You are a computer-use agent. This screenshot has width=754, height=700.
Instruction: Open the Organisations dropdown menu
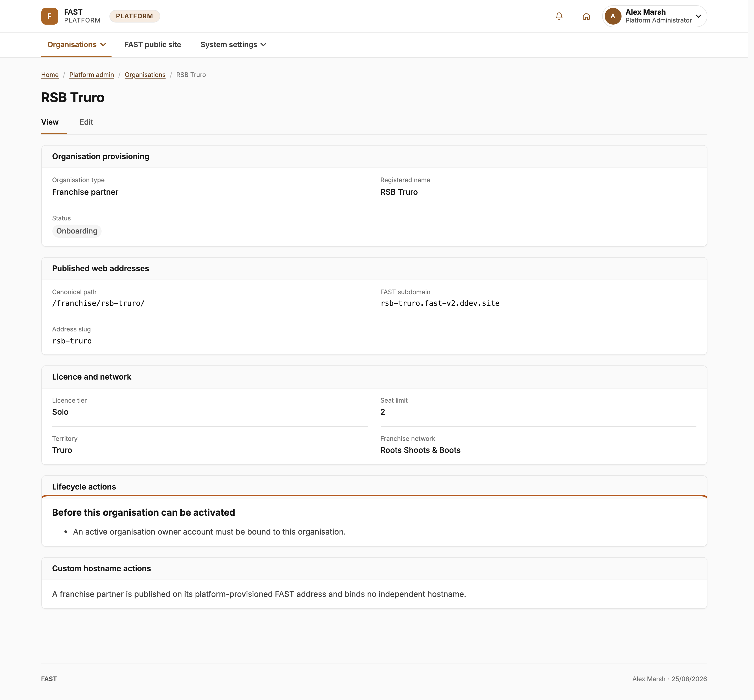(x=76, y=45)
